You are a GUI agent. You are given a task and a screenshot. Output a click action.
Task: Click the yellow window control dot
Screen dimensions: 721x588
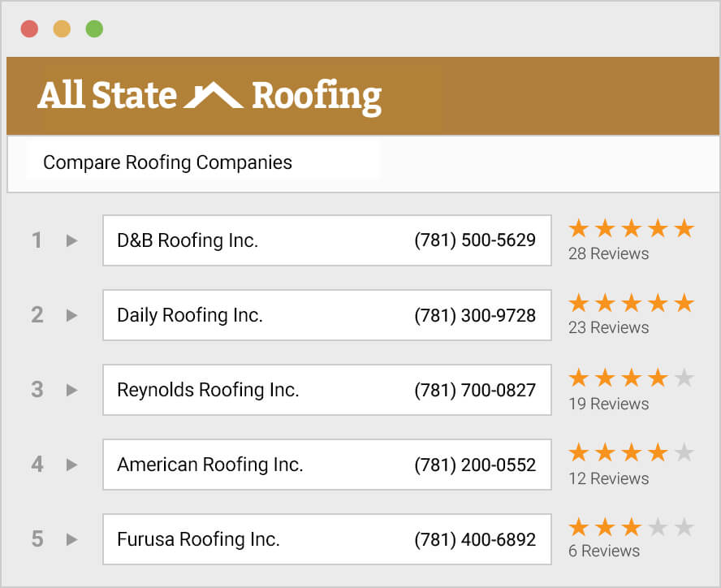pyautogui.click(x=63, y=28)
